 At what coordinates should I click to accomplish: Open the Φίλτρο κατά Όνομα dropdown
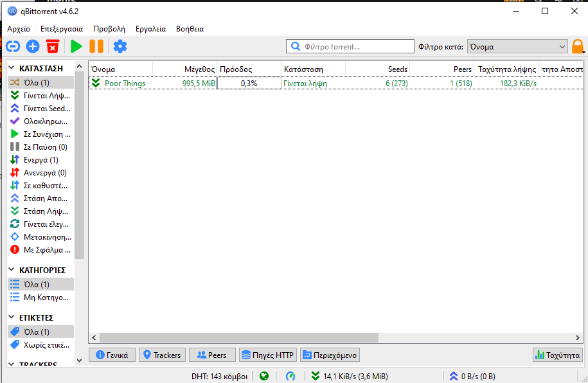coord(517,46)
